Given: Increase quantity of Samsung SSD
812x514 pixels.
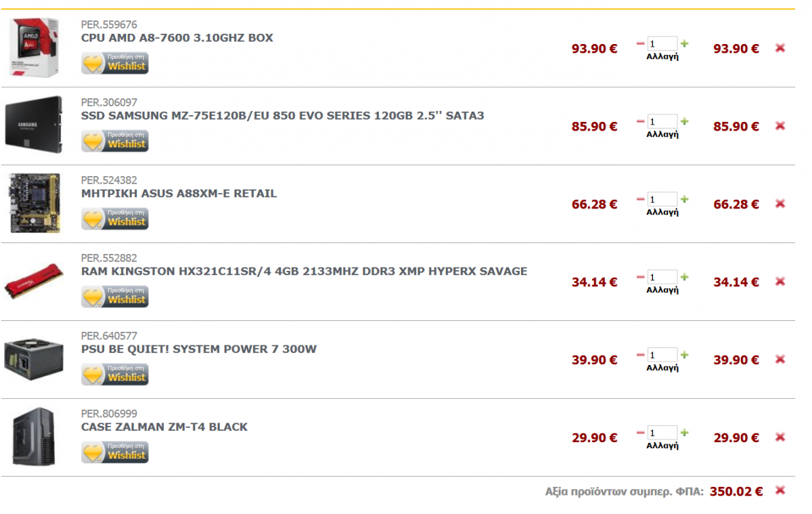Looking at the screenshot, I should 684,121.
